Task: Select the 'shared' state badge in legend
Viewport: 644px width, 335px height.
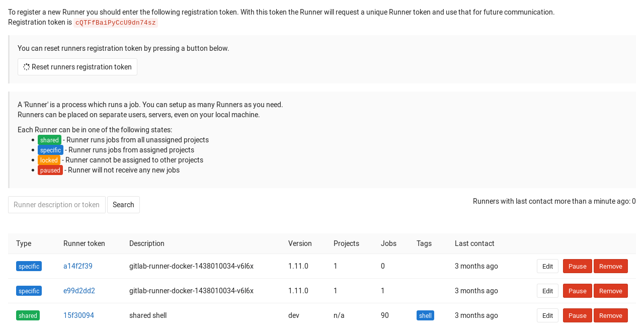Action: [x=49, y=140]
